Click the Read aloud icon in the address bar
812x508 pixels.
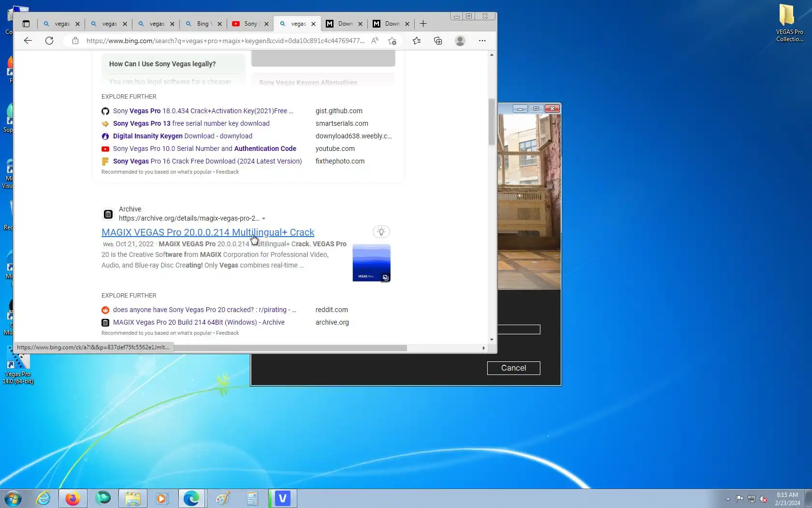click(375, 41)
